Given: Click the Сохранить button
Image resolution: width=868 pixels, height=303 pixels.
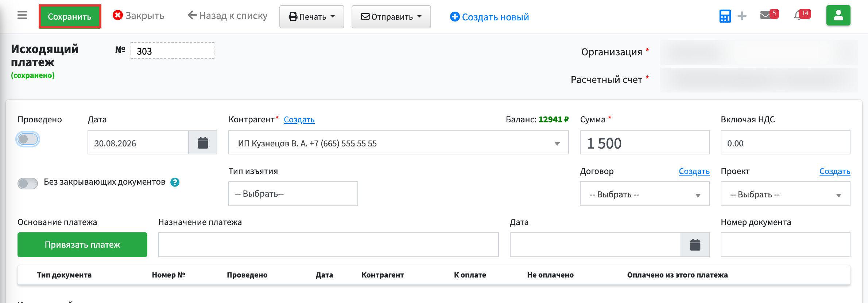Looking at the screenshot, I should tap(70, 16).
